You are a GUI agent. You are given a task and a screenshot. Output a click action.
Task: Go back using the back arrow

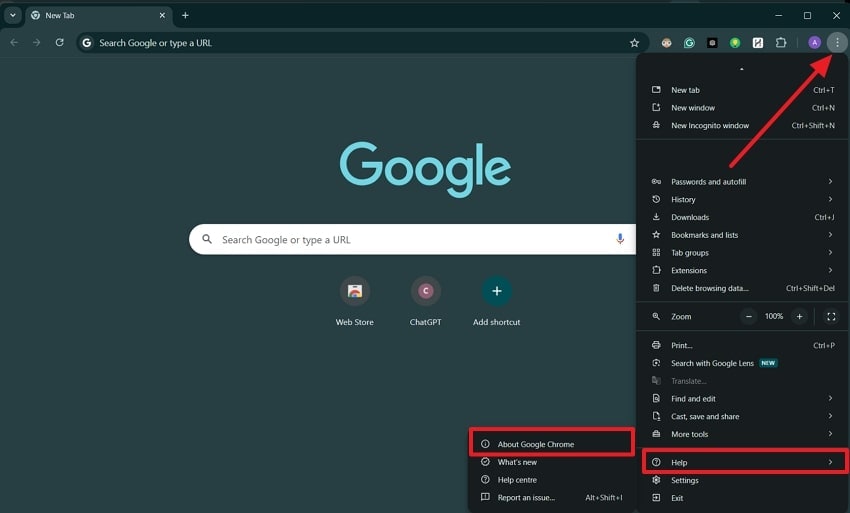(14, 42)
